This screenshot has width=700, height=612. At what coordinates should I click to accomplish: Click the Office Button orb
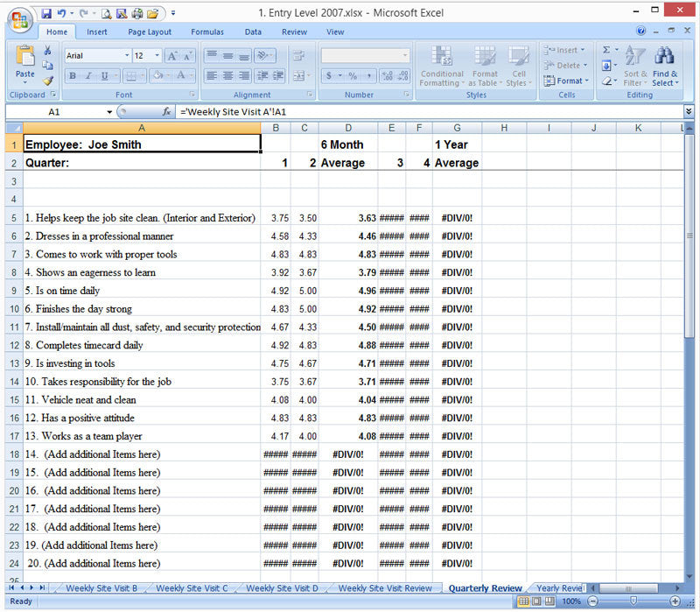[x=20, y=20]
